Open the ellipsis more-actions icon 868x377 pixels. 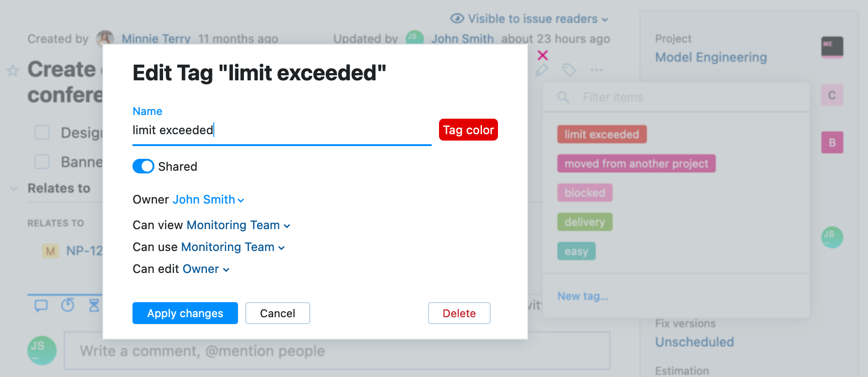pos(596,70)
